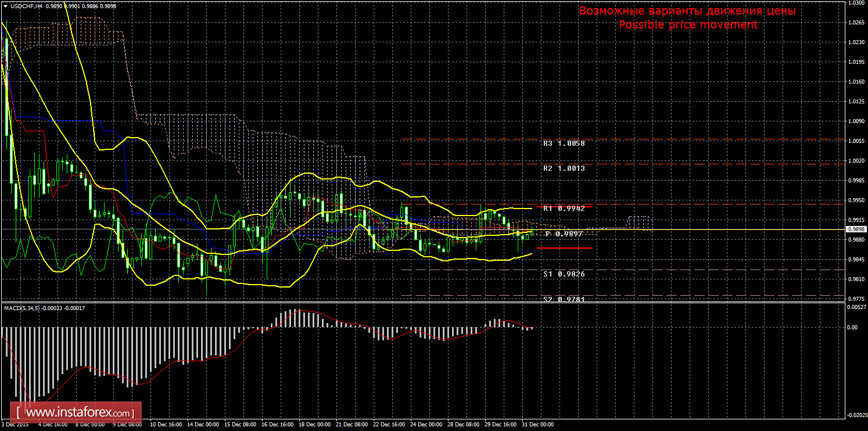Image resolution: width=868 pixels, height=431 pixels.
Task: Click MACD scale zero level 0.00
Action: (x=852, y=328)
